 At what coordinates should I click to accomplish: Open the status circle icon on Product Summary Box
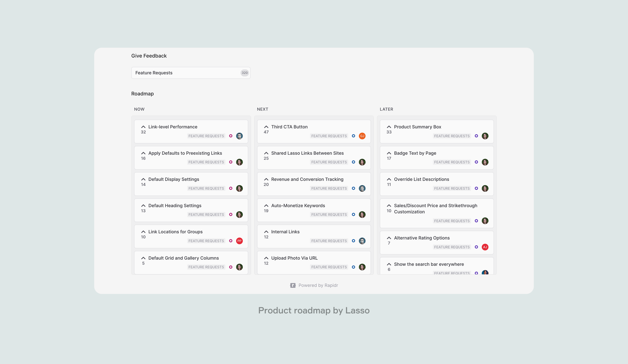pos(477,136)
